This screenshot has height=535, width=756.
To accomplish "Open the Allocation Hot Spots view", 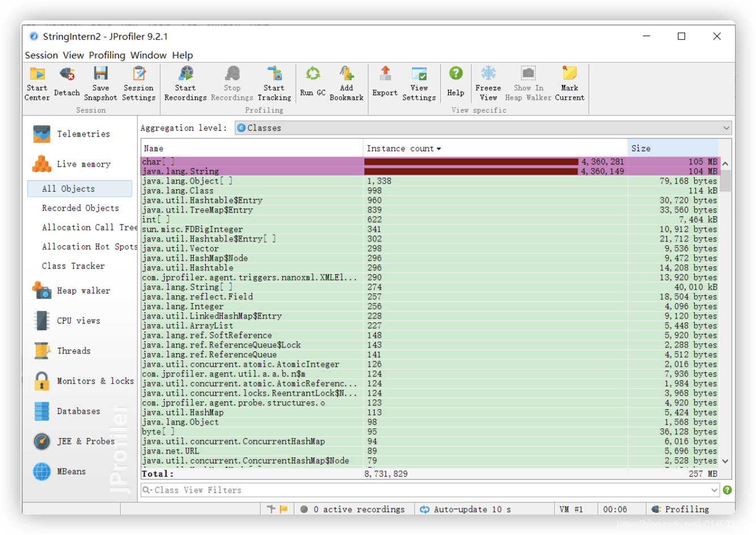I will [x=90, y=247].
